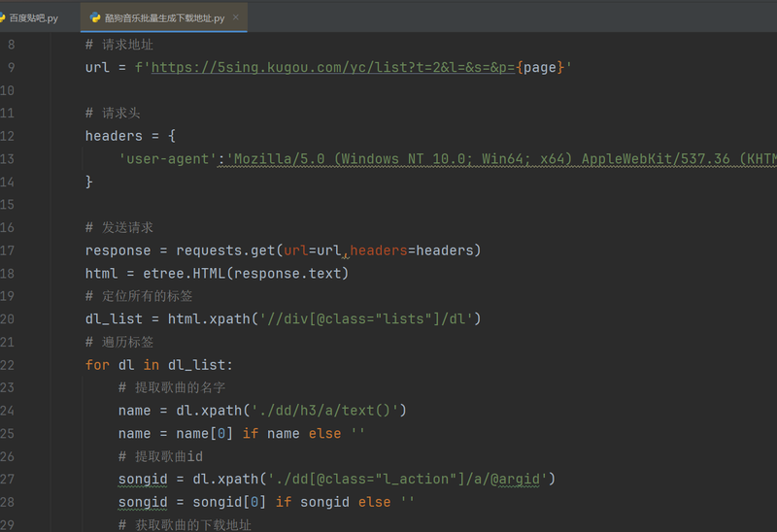This screenshot has height=532, width=777.
Task: Click 'songid[0] if songid else' on line 28
Action: (x=291, y=502)
